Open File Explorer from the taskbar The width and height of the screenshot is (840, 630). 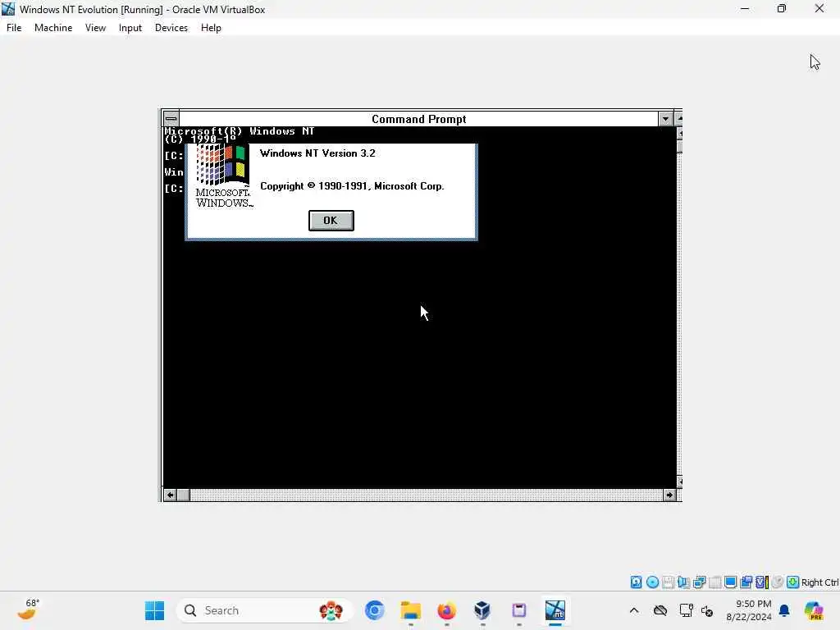411,610
